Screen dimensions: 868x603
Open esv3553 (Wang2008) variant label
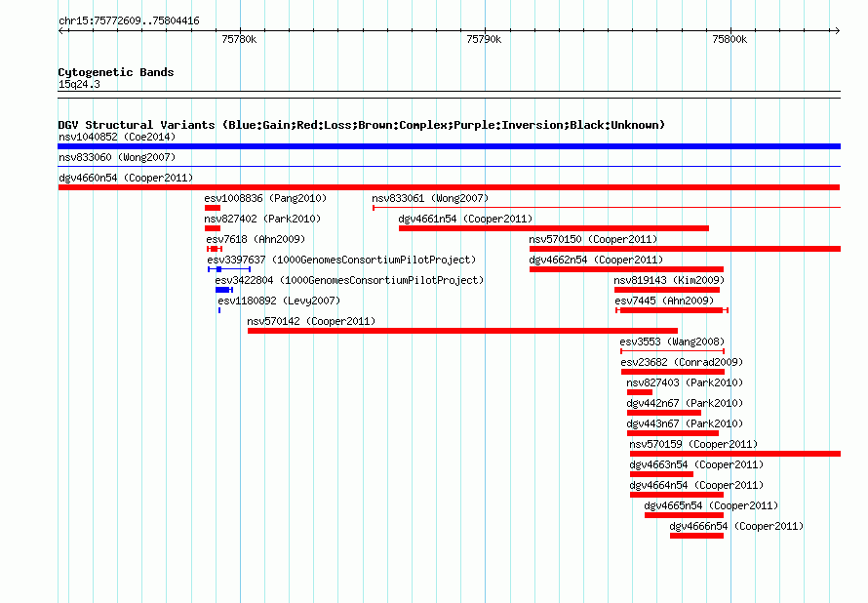[672, 342]
